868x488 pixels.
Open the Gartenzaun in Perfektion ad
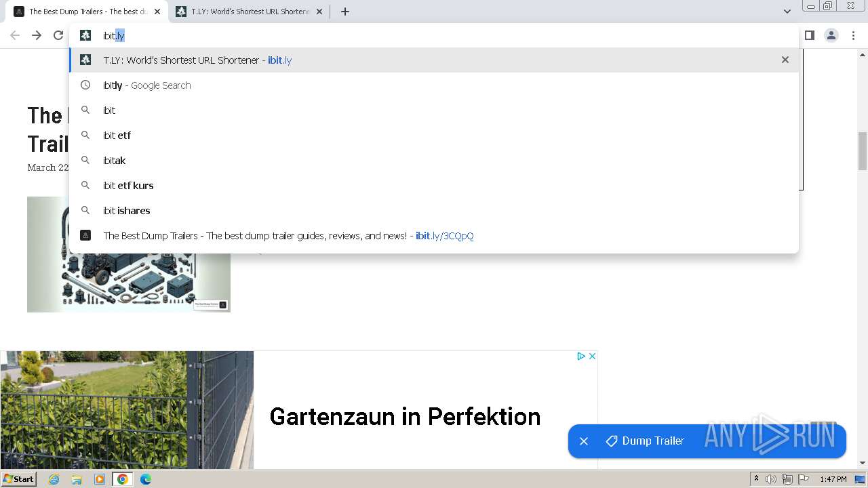(298, 410)
